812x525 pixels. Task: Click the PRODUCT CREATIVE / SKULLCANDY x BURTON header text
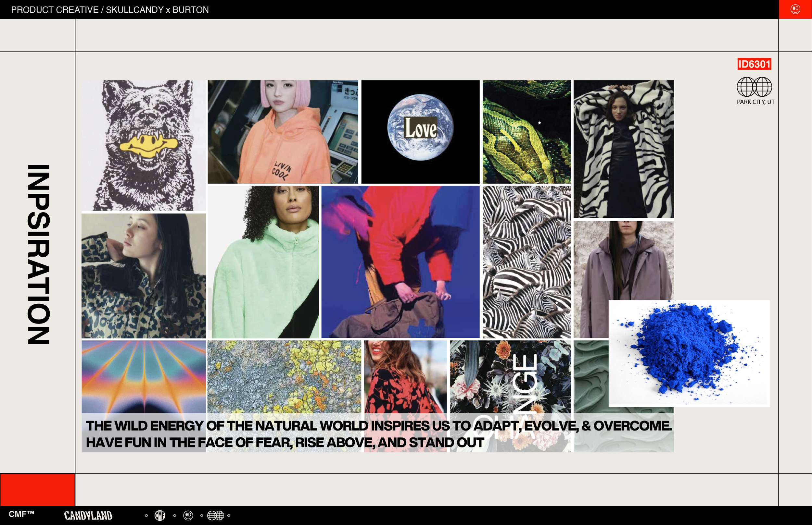(x=109, y=9)
